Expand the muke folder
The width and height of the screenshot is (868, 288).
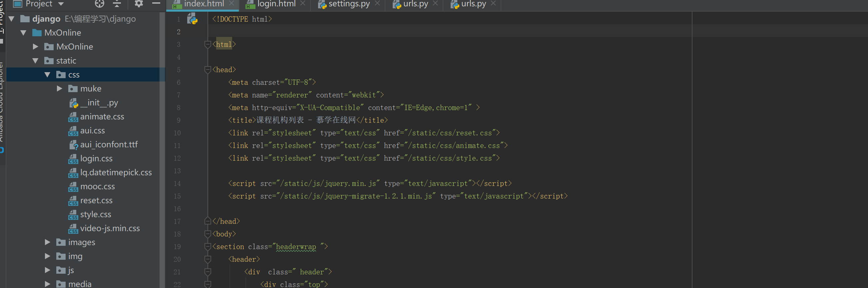coord(60,89)
